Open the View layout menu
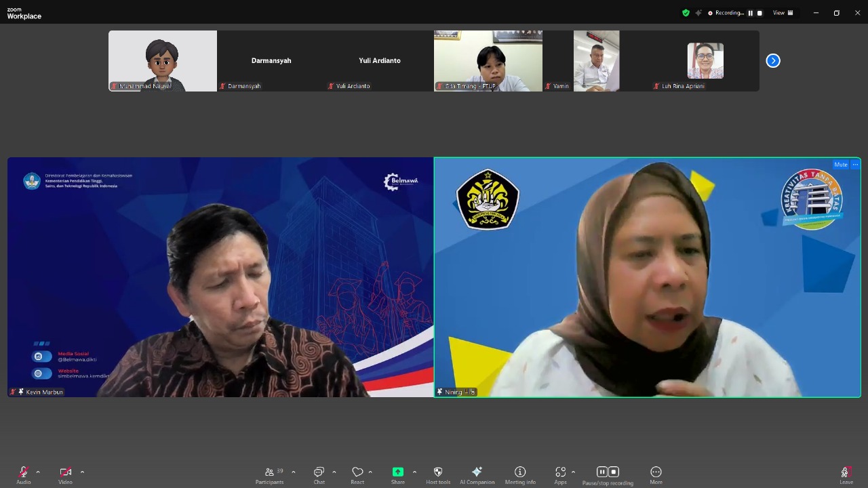868x488 pixels. [x=783, y=13]
